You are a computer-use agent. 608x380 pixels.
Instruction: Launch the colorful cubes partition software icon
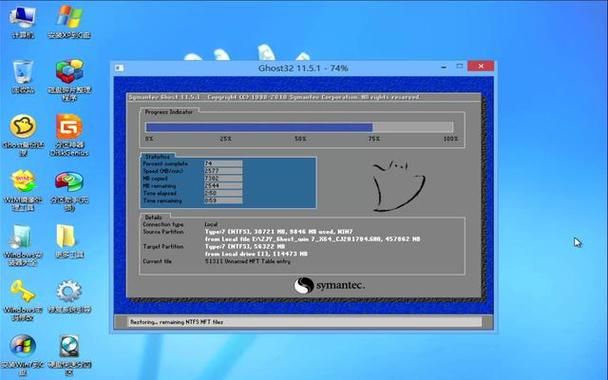pyautogui.click(x=69, y=79)
